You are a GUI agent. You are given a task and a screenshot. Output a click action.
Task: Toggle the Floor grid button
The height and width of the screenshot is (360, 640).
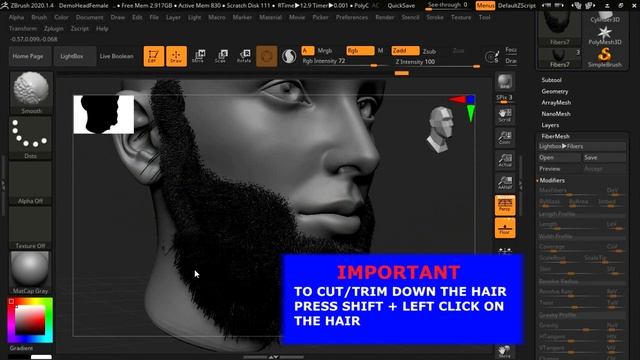tap(505, 227)
